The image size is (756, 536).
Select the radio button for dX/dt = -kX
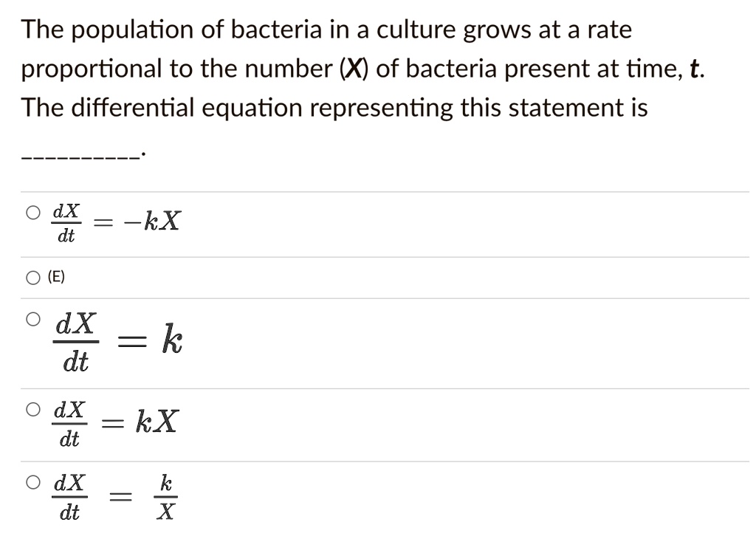pyautogui.click(x=33, y=213)
